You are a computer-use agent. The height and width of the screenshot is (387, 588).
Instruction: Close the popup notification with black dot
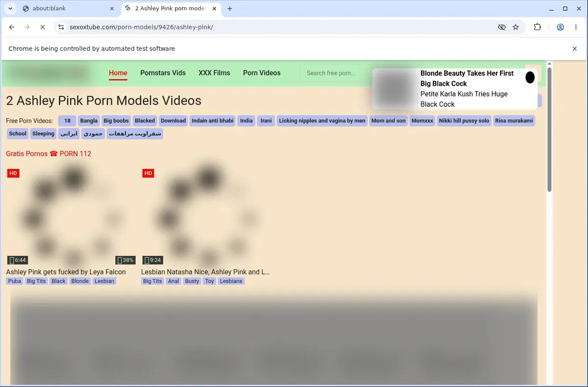pos(530,77)
